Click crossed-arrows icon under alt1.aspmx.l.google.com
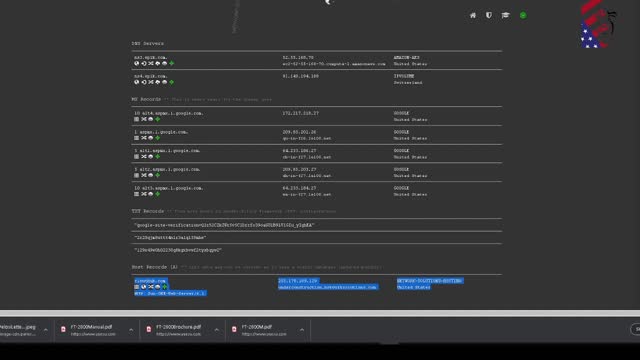 (144, 156)
